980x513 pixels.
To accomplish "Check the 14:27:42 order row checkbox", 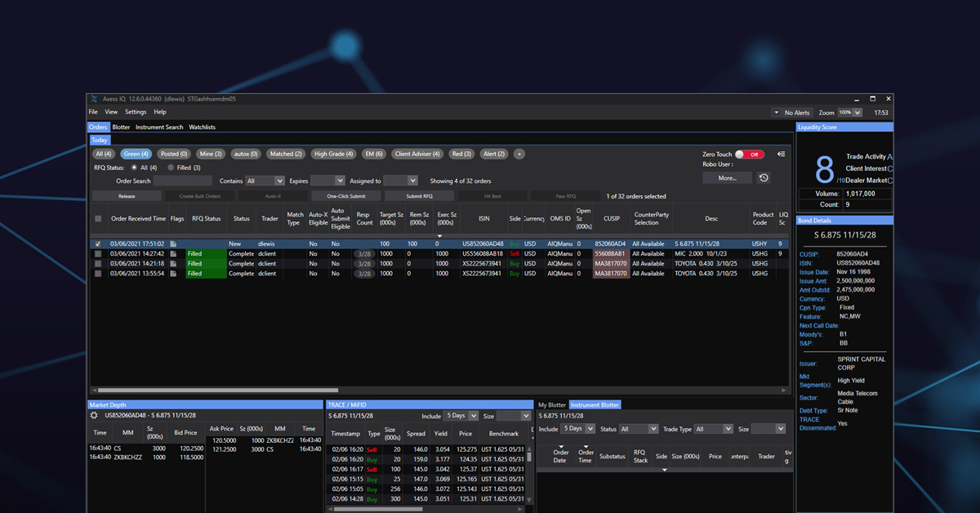I will 98,254.
